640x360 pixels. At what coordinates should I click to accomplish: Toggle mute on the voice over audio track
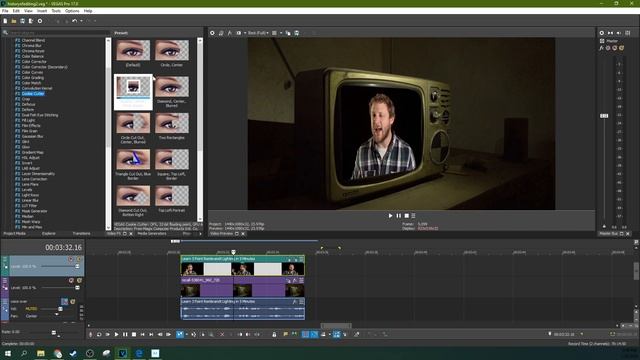[64, 302]
